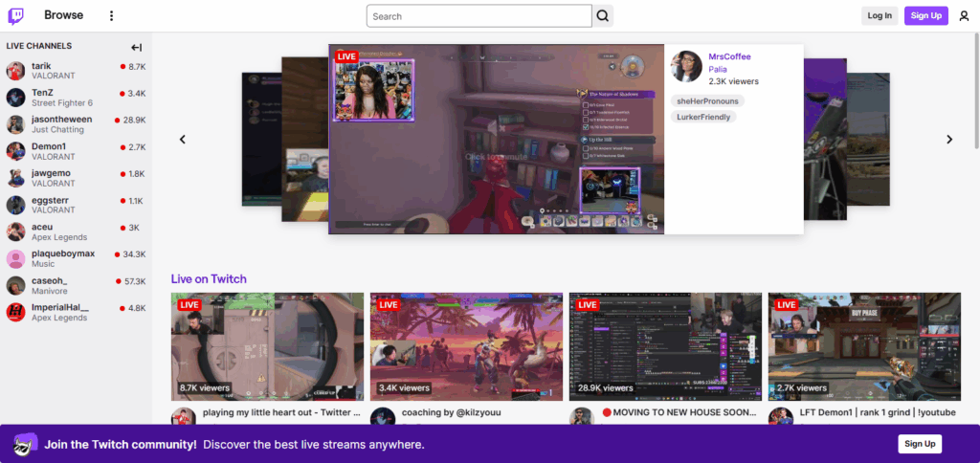Click the page vertical scrollbar

pos(976,91)
